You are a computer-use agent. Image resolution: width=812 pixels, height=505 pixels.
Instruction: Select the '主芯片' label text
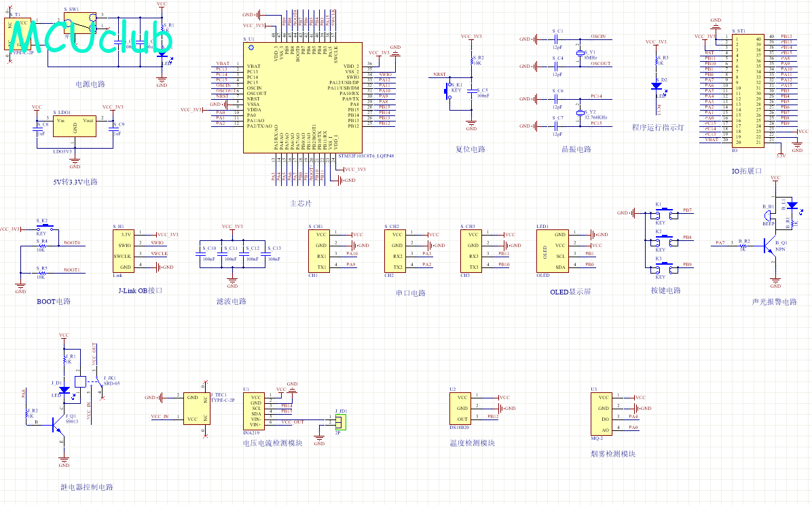pos(301,204)
